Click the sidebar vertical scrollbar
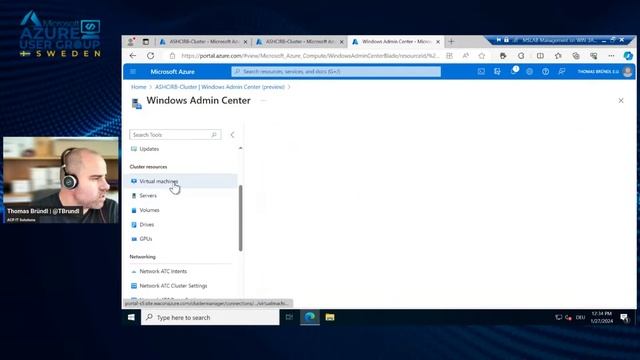This screenshot has height=360, width=640. point(240,218)
